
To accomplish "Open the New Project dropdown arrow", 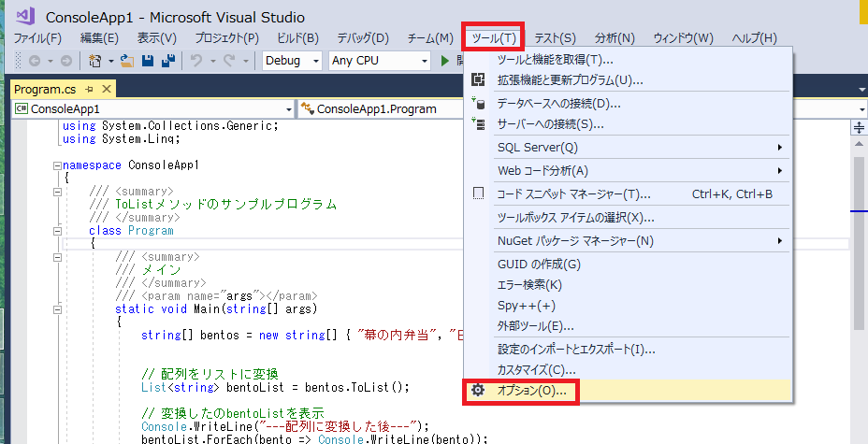I will click(x=110, y=62).
